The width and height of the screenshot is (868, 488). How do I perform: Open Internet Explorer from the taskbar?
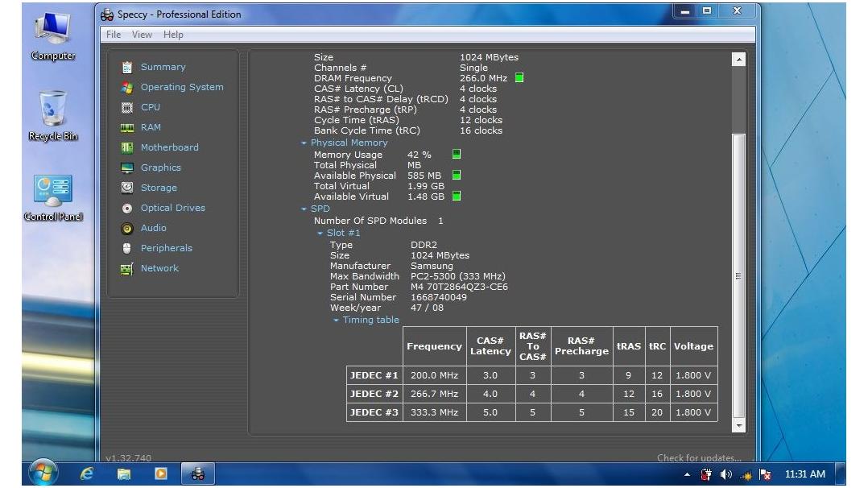tap(87, 474)
